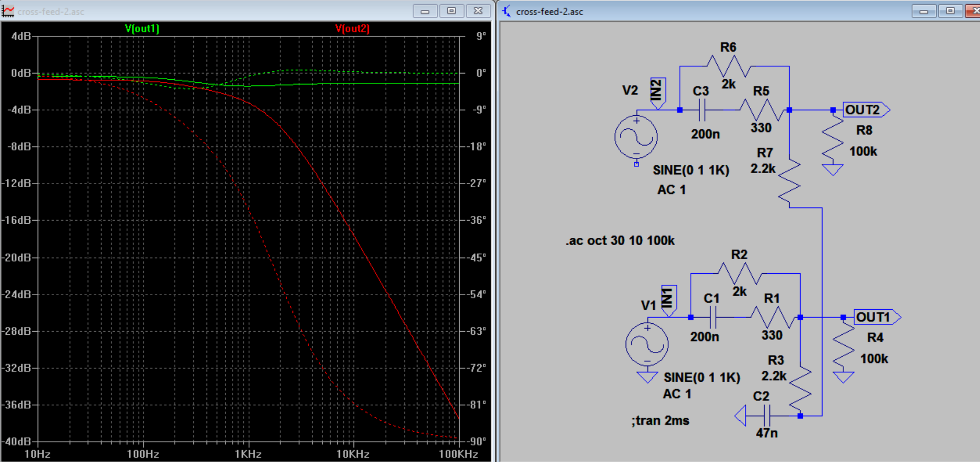Click ground symbol left of C2

tap(740, 416)
